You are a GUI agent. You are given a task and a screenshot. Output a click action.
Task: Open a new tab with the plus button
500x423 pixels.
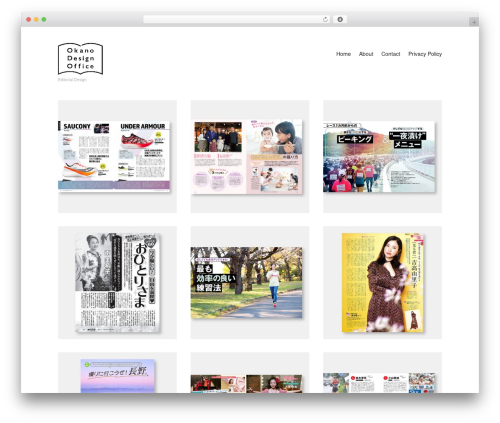pyautogui.click(x=474, y=22)
